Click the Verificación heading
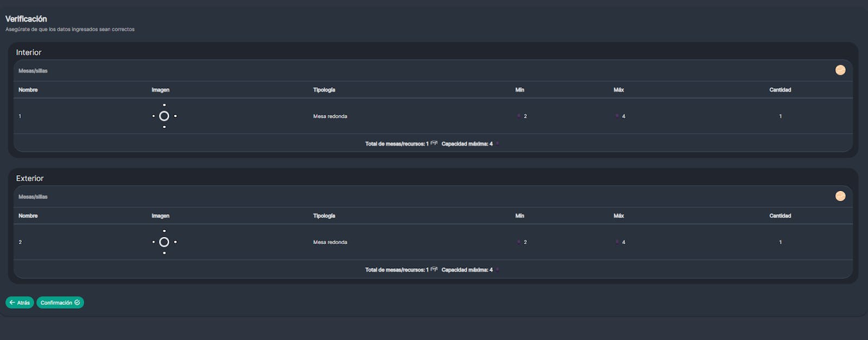 coord(26,19)
